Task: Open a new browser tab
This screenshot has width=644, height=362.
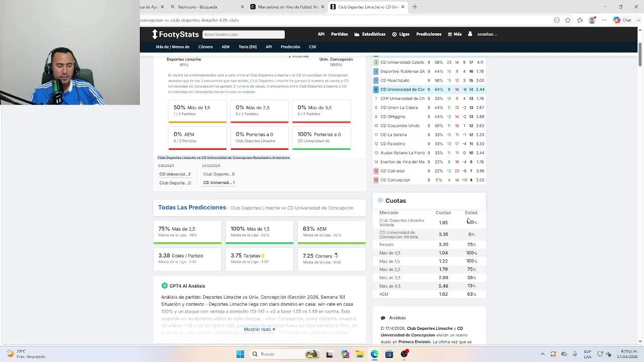Action: pos(415,7)
